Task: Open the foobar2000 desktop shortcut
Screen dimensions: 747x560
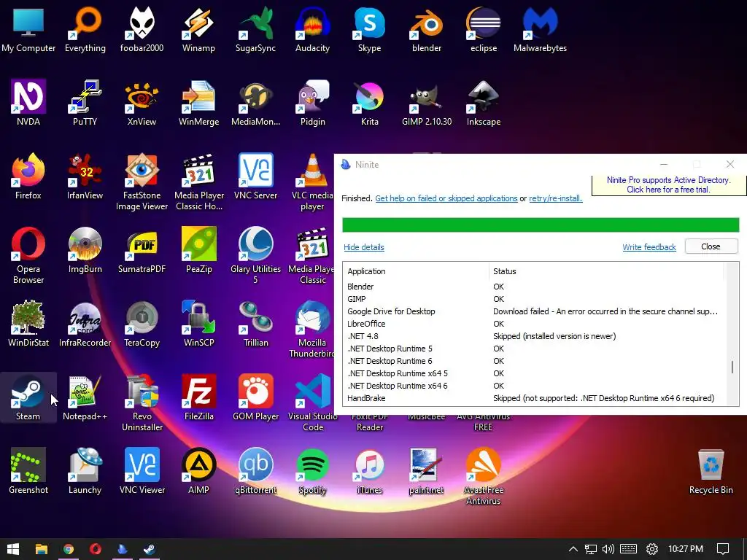Action: tap(142, 29)
